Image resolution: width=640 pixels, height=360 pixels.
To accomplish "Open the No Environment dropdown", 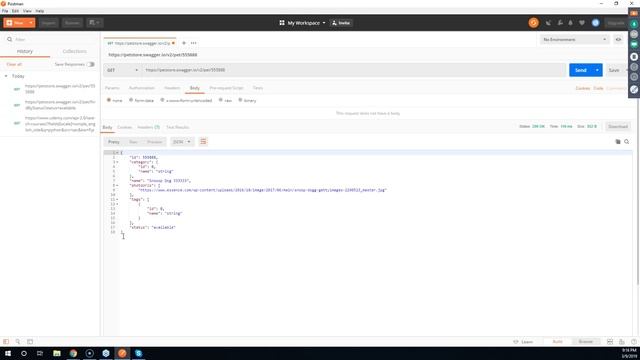I will pyautogui.click(x=574, y=40).
